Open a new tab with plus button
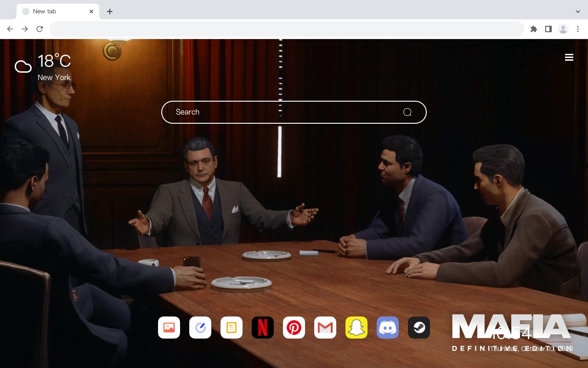 tap(109, 11)
